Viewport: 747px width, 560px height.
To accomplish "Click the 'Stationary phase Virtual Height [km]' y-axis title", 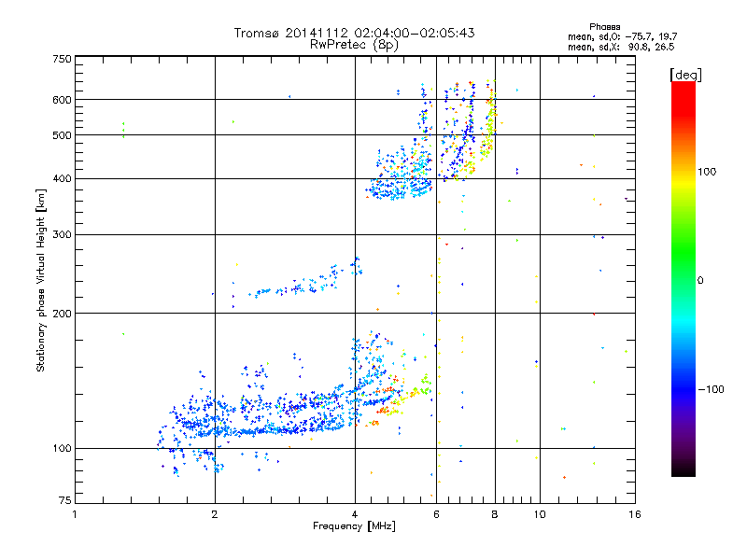I will coord(41,280).
